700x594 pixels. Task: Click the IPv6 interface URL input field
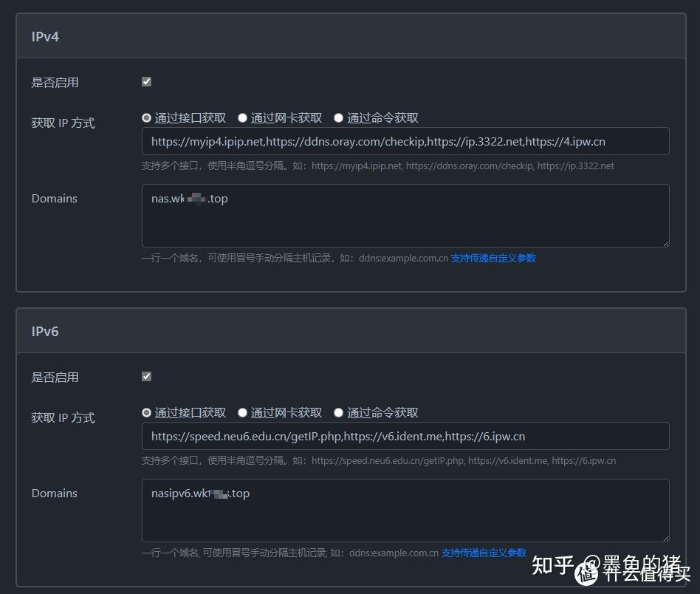[405, 436]
